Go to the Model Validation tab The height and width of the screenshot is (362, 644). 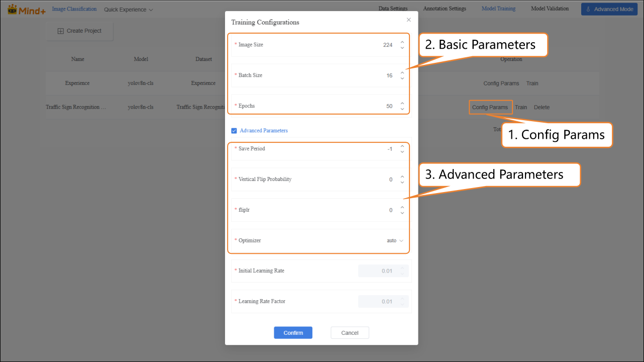click(x=550, y=9)
